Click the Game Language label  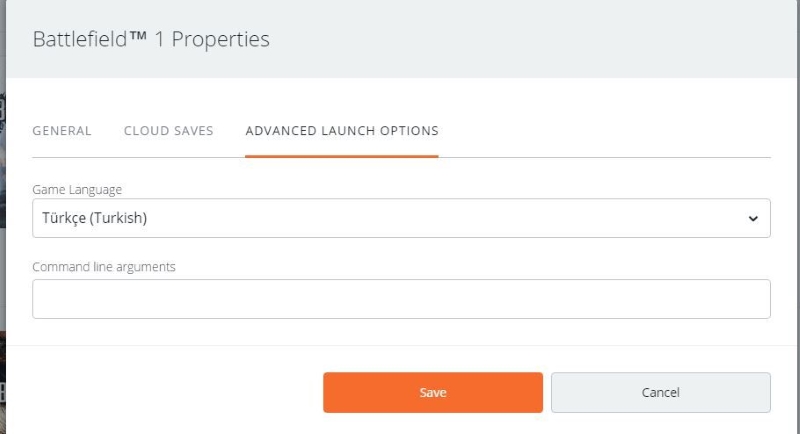[x=77, y=190]
